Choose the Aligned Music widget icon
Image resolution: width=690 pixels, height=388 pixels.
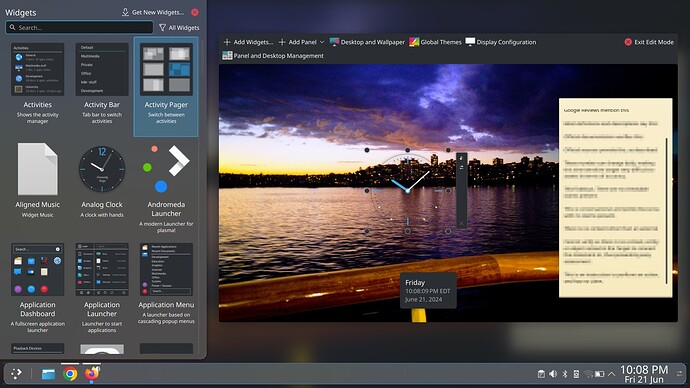click(37, 169)
